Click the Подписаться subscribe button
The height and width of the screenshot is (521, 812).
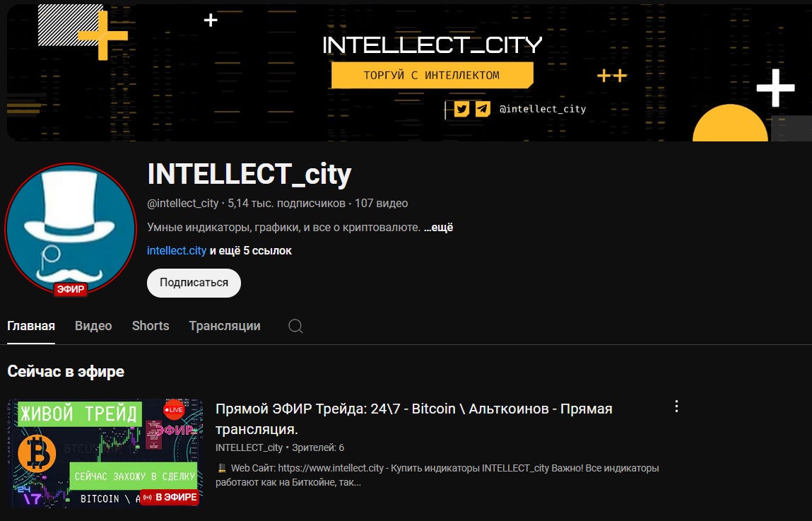pos(194,283)
